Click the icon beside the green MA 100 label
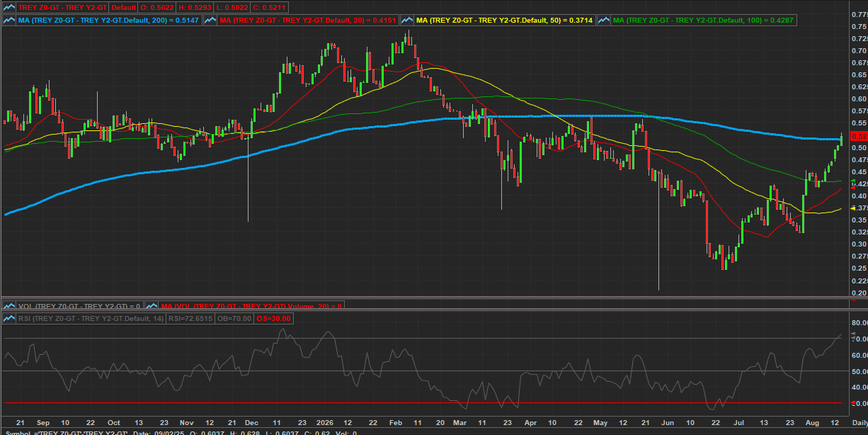Screen dimensions: 868x435 (605, 21)
